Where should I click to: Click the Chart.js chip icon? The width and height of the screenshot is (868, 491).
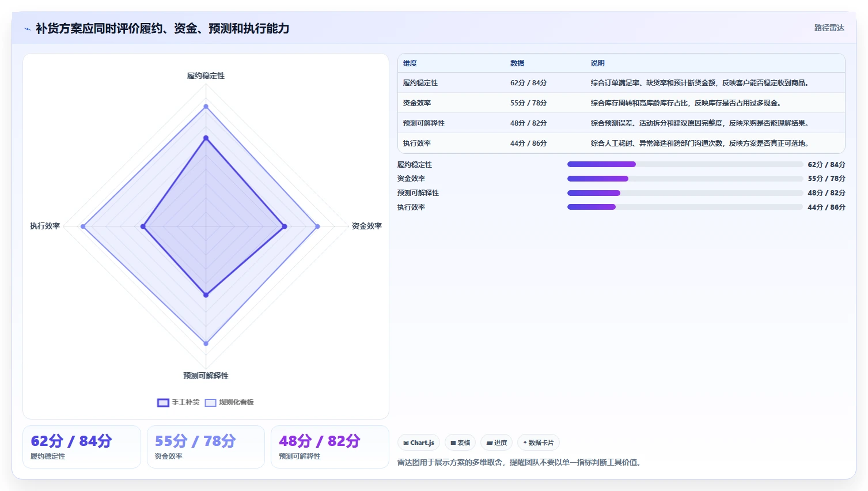406,443
